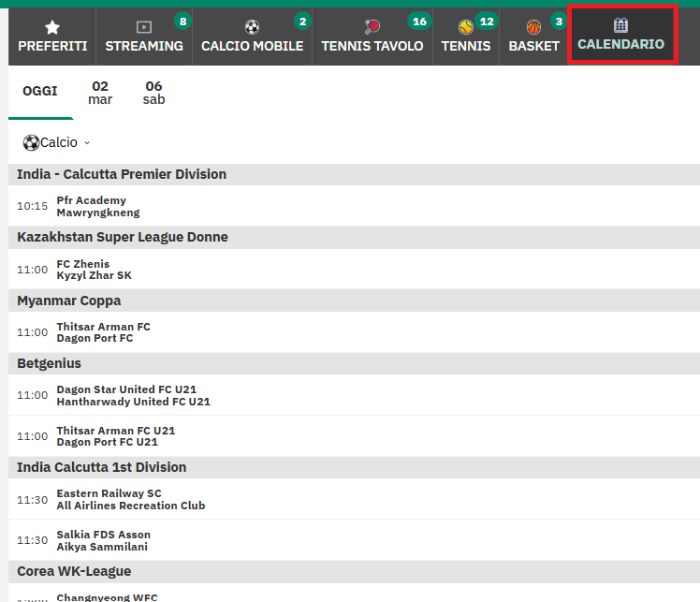Select the CALENDARIO tab label

[621, 44]
